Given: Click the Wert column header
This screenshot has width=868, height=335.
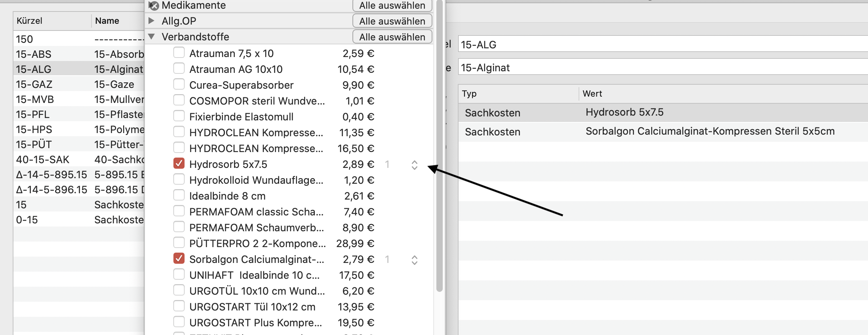Looking at the screenshot, I should (723, 93).
